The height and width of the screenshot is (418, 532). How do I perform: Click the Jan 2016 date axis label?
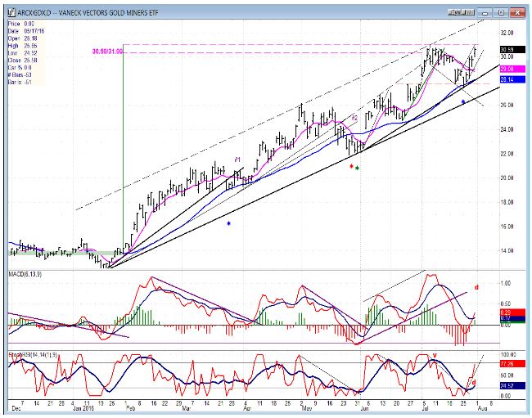click(x=83, y=408)
